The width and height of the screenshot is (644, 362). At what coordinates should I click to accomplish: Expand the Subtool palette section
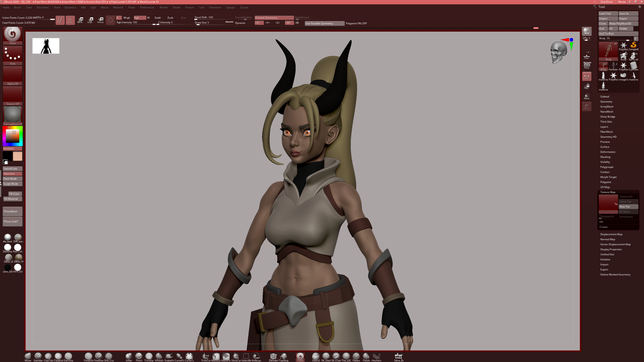(605, 96)
